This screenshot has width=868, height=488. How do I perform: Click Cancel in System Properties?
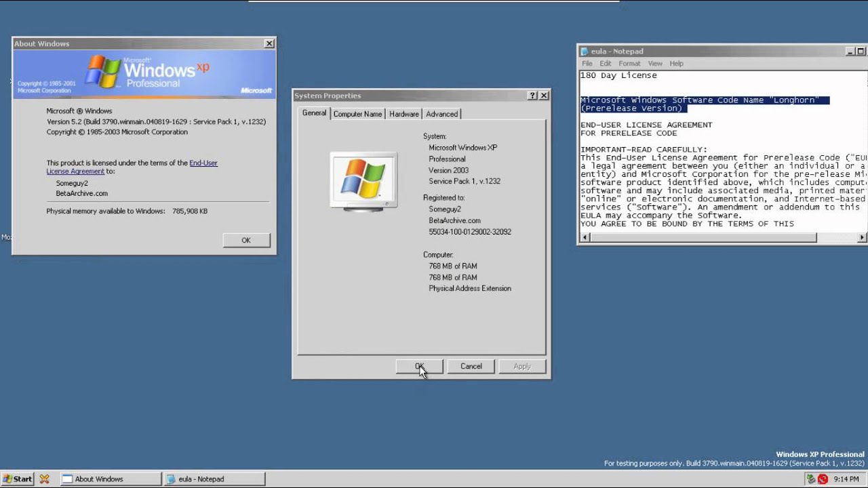click(471, 366)
